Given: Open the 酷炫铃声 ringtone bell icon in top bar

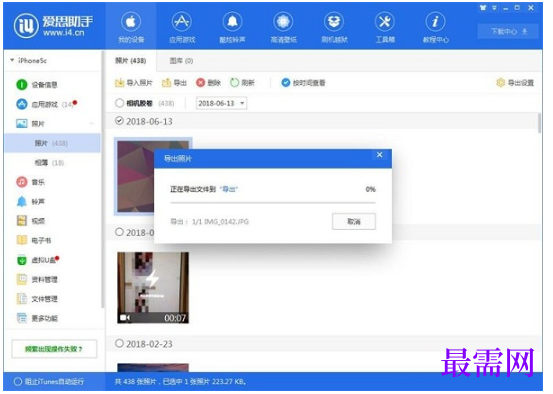Looking at the screenshot, I should (232, 27).
